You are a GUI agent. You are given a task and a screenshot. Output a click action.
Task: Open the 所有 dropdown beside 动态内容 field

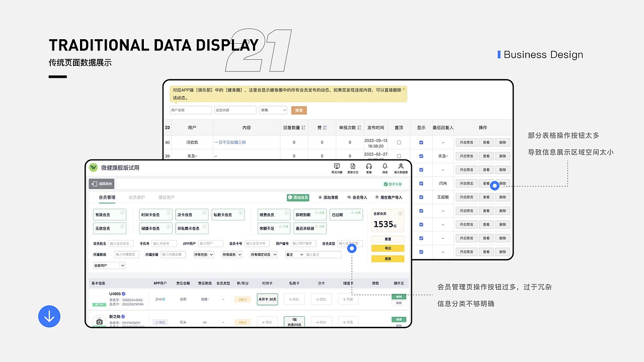tap(273, 110)
